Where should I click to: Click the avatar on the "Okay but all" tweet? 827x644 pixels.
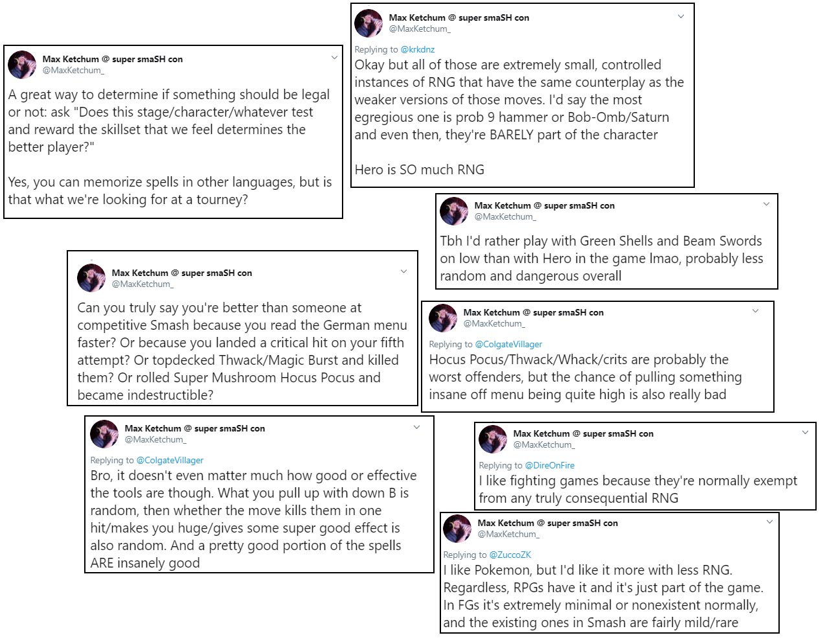368,23
